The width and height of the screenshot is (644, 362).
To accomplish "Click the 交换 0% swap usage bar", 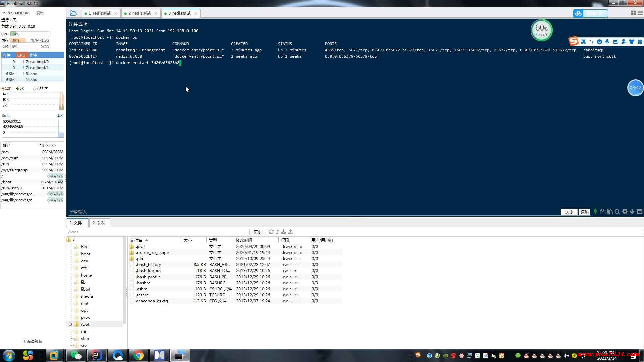I will (30, 47).
